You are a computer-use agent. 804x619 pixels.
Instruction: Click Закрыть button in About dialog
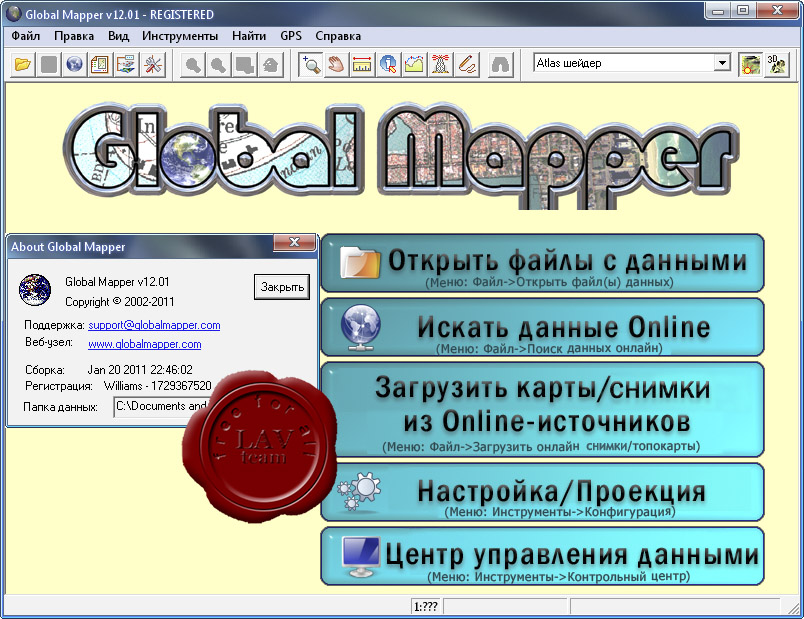(282, 287)
